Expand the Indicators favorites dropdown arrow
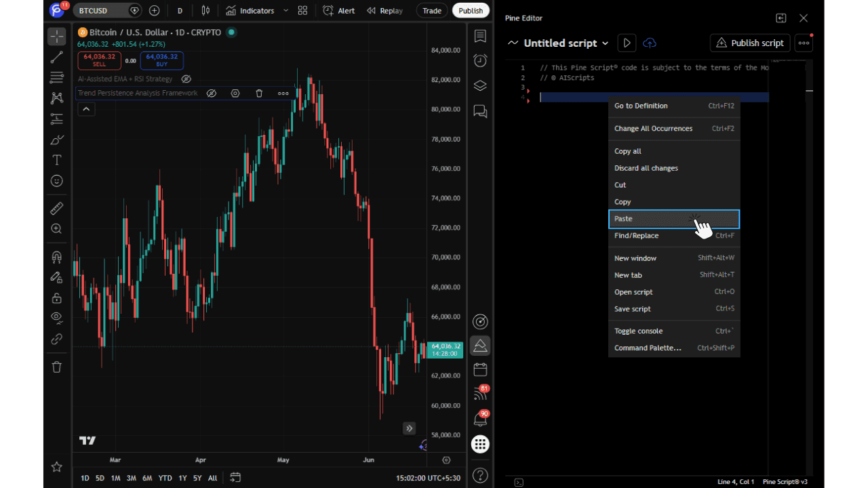The image size is (868, 488). (285, 10)
